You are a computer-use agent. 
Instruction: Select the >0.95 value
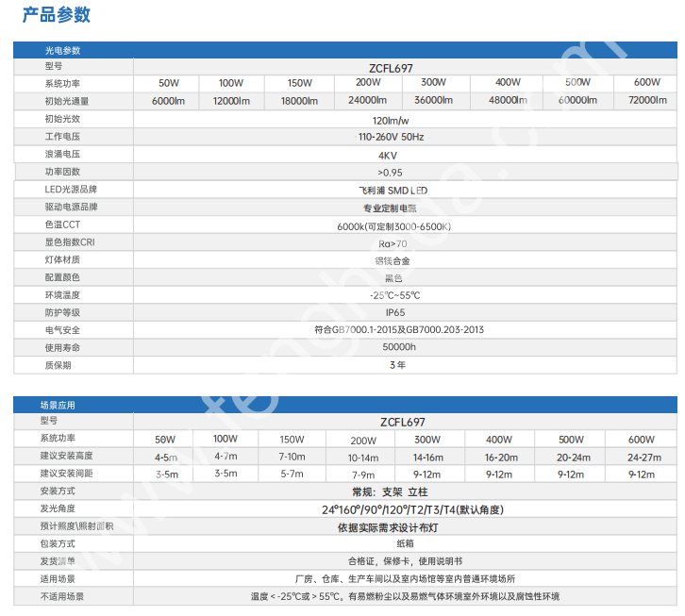390,173
